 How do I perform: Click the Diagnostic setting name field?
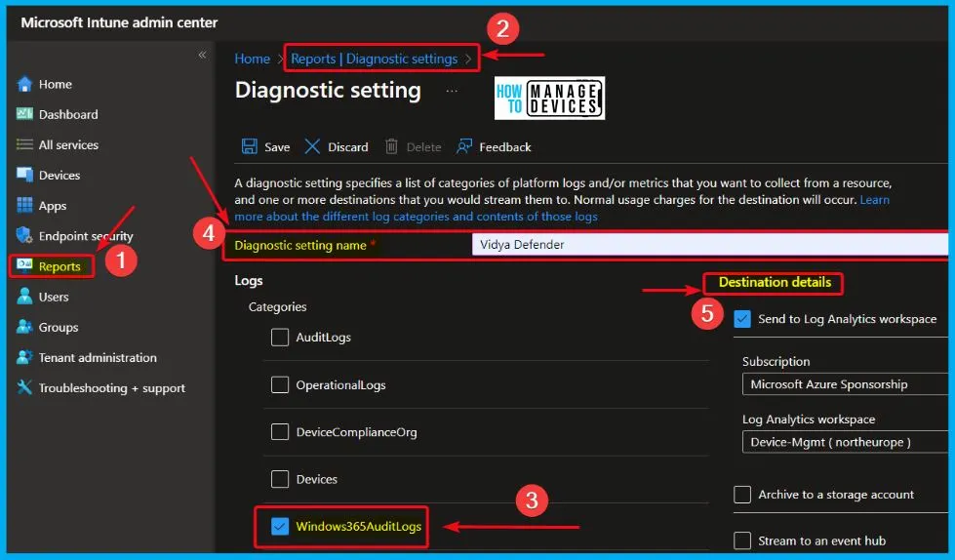click(708, 245)
